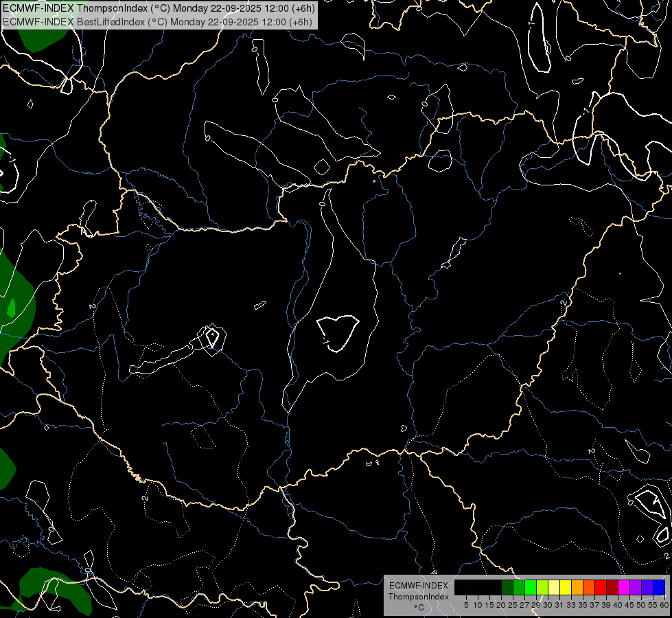
Task: Select the bright green 27–29 legend swatch
Action: (531, 587)
